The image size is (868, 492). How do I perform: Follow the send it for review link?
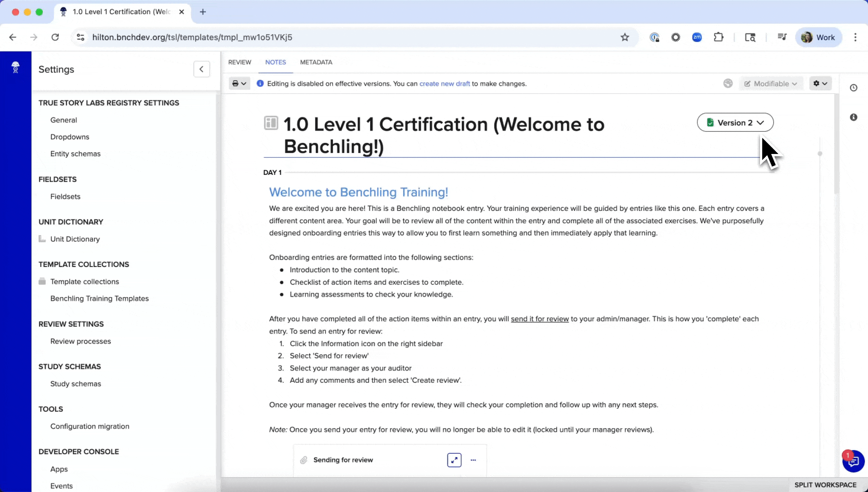[x=540, y=319]
